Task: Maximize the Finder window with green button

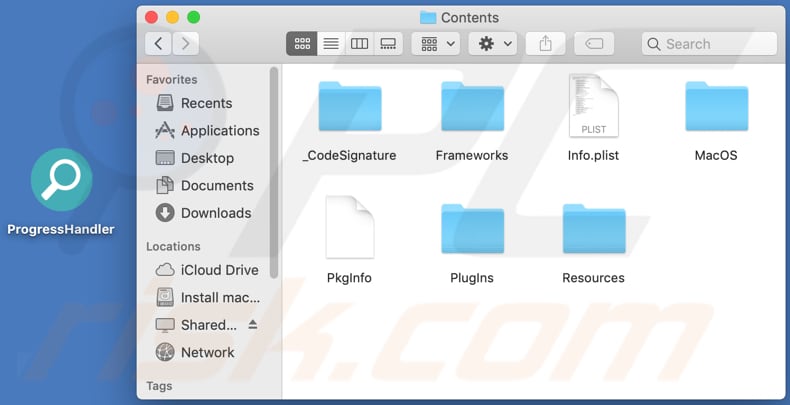Action: (x=193, y=18)
